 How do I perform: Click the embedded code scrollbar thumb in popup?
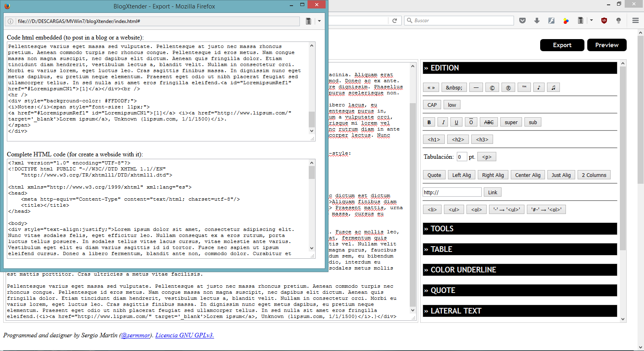(312, 119)
